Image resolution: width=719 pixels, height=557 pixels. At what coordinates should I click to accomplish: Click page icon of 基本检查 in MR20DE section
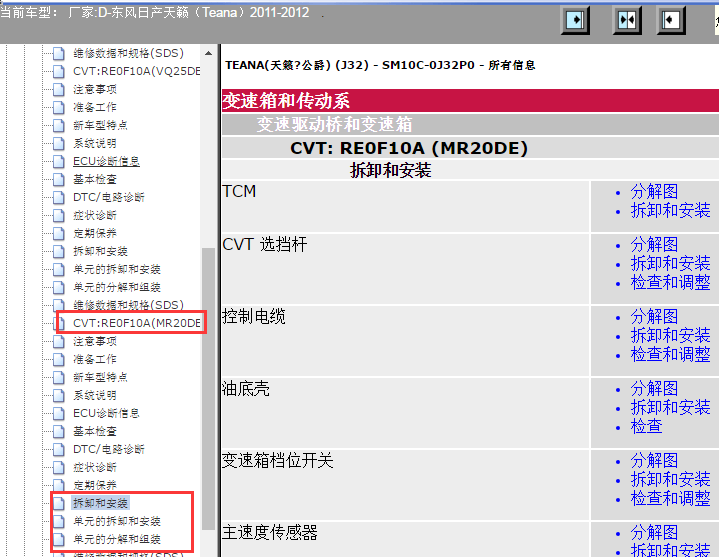pos(59,431)
